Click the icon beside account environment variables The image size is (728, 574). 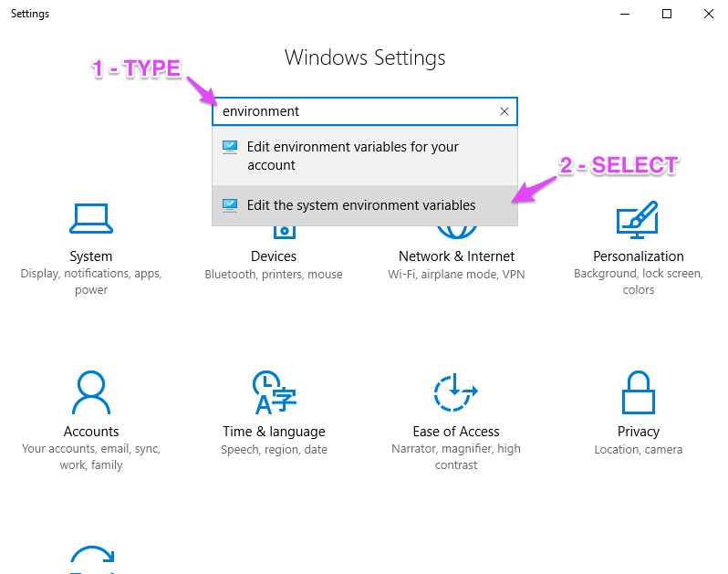point(230,147)
